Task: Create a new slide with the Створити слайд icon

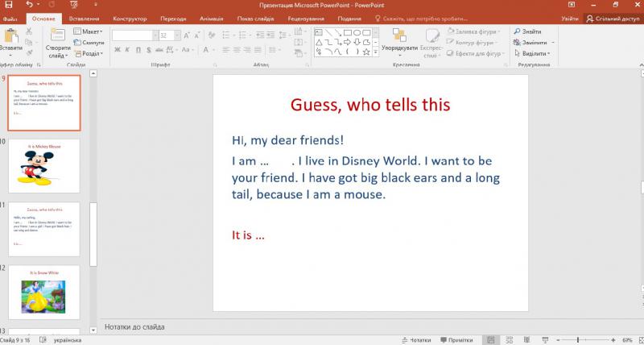Action: pyautogui.click(x=57, y=35)
